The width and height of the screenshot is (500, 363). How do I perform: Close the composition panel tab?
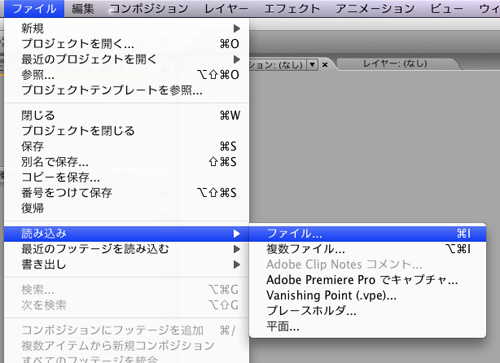pos(325,65)
